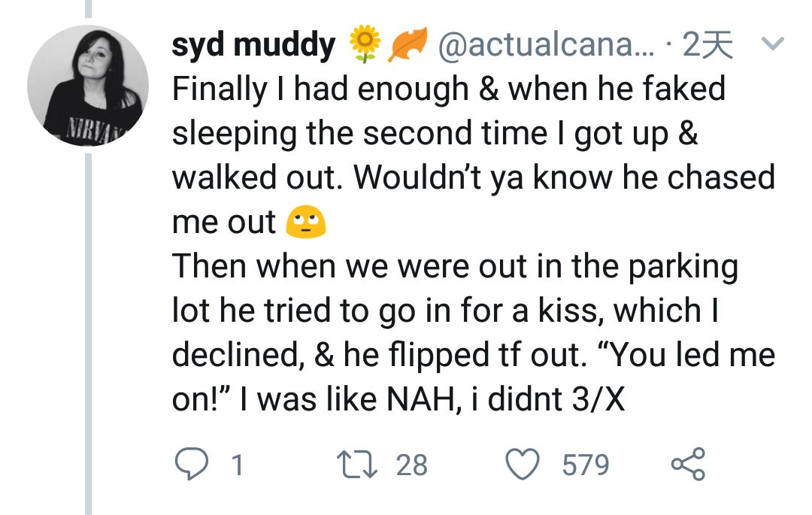Click the like count showing 579
The height and width of the screenshot is (515, 812).
[x=586, y=465]
